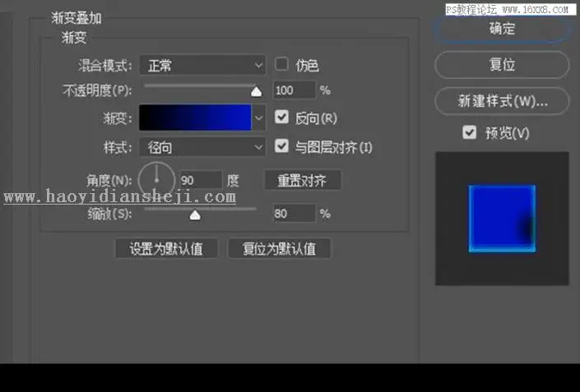The image size is (580, 392).
Task: Uncheck the 反向(R) checkbox
Action: [x=281, y=118]
